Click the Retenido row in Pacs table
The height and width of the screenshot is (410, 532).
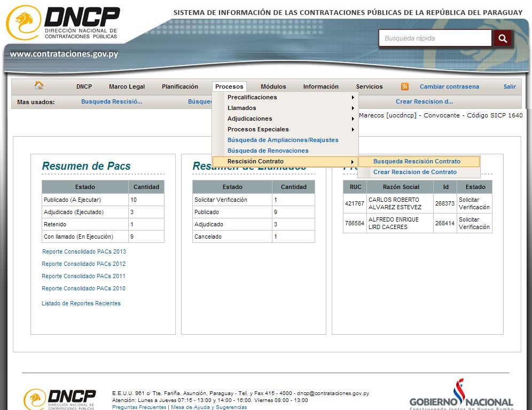coord(103,224)
